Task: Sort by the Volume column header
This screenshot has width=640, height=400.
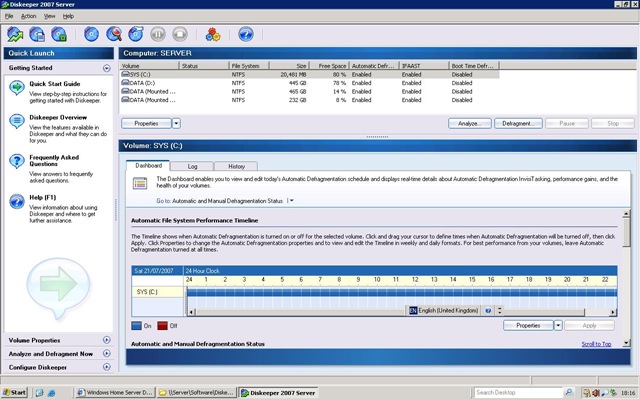Action: coord(149,66)
